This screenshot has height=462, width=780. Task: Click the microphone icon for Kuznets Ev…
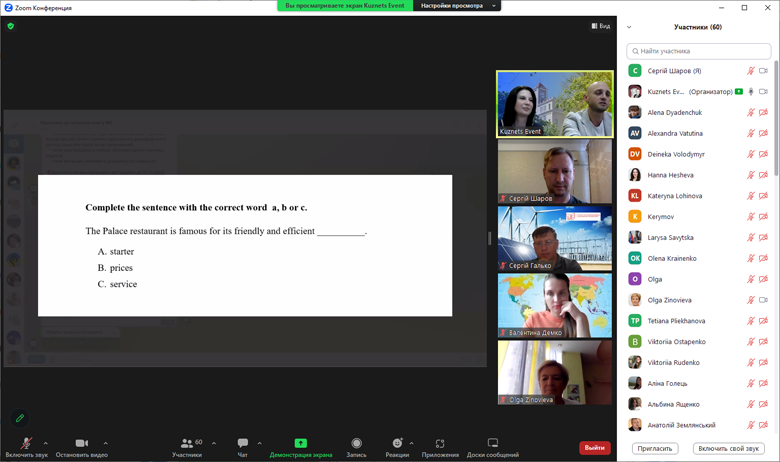[x=751, y=92]
